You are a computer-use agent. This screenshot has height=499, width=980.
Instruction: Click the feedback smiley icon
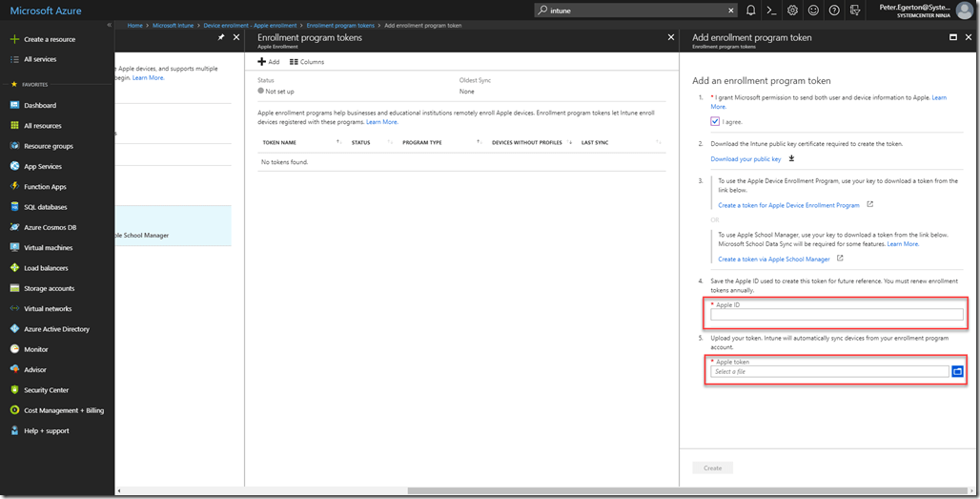813,10
